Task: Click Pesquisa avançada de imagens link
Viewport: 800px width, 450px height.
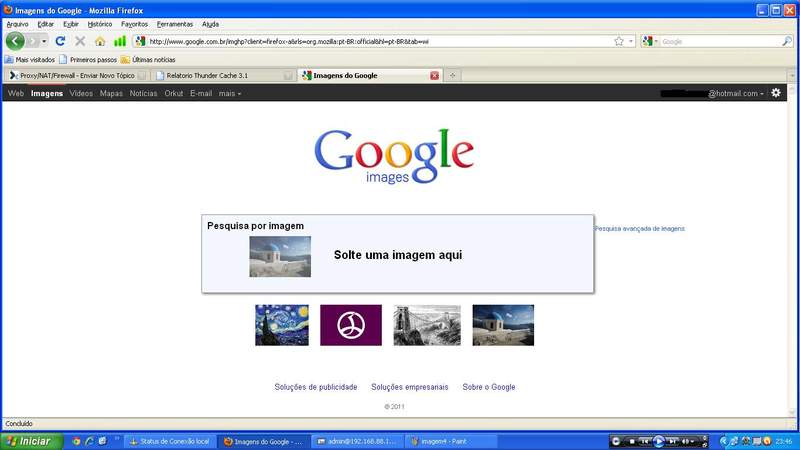Action: [639, 229]
